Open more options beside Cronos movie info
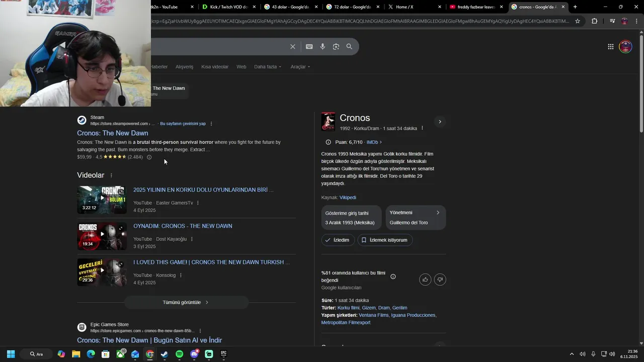 coord(422,128)
